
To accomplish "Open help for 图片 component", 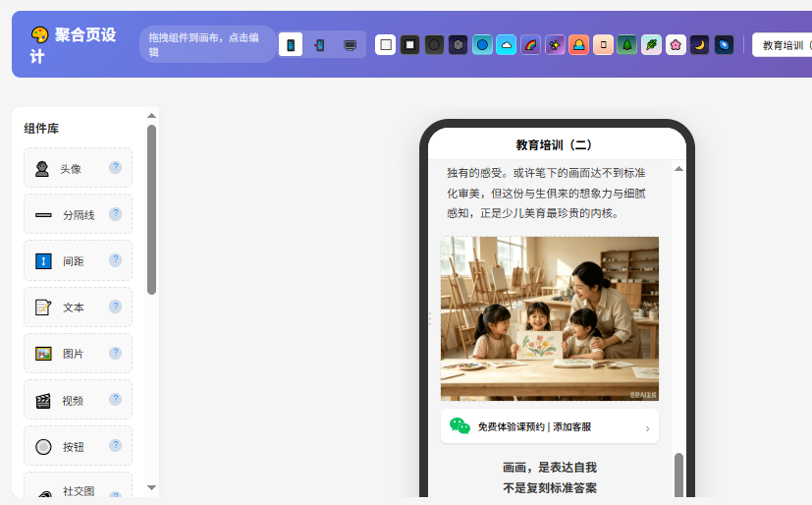I will pyautogui.click(x=116, y=353).
